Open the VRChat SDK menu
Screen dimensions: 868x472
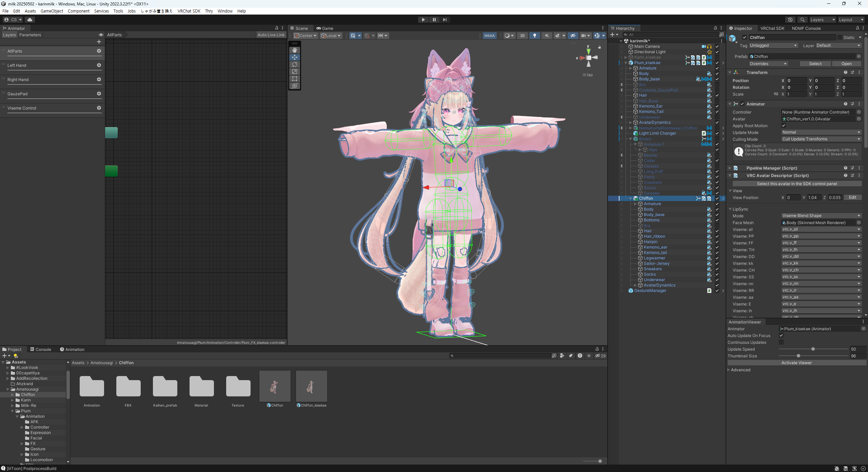[x=189, y=11]
